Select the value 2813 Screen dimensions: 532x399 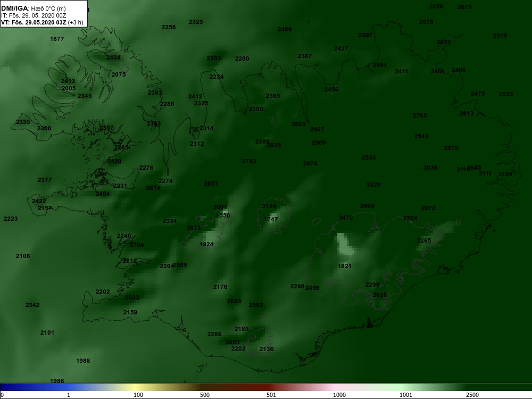click(x=467, y=114)
